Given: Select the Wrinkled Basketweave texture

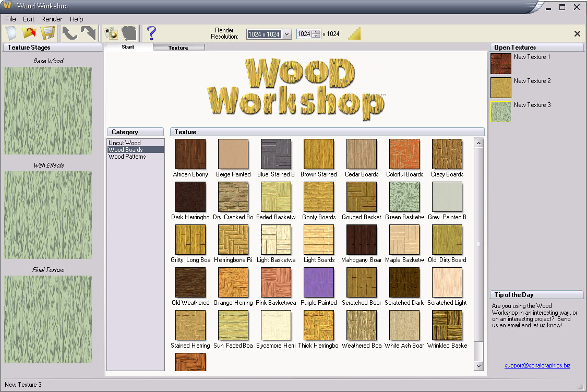Looking at the screenshot, I should [x=447, y=325].
